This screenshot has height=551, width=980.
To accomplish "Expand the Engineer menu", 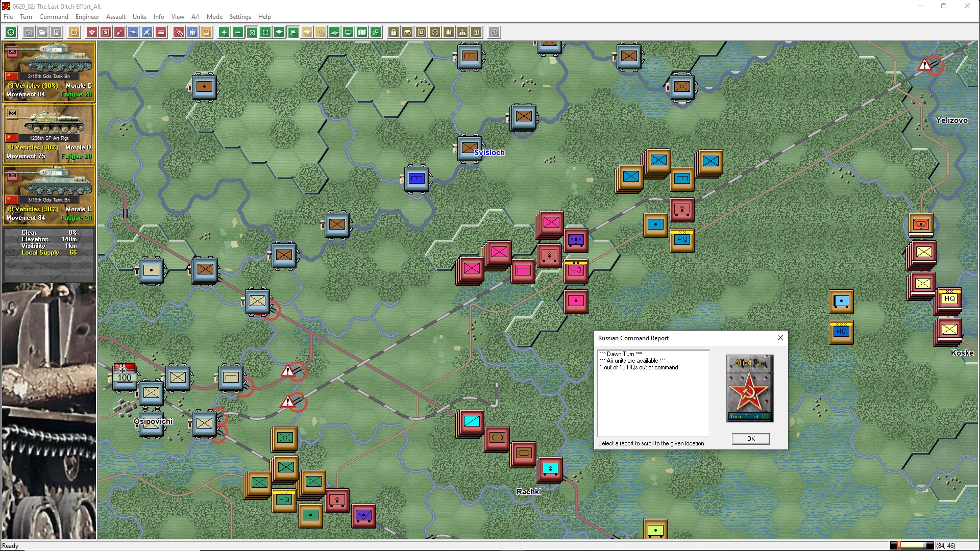I will tap(87, 17).
